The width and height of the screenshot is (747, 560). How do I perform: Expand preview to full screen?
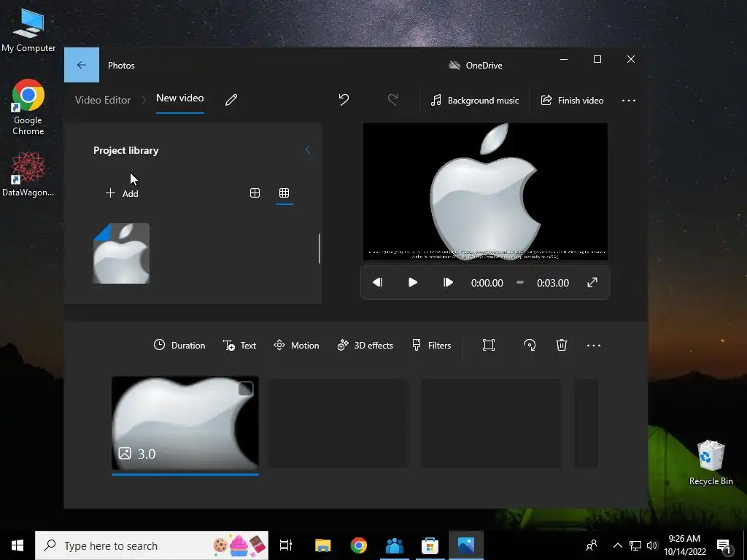coord(592,282)
